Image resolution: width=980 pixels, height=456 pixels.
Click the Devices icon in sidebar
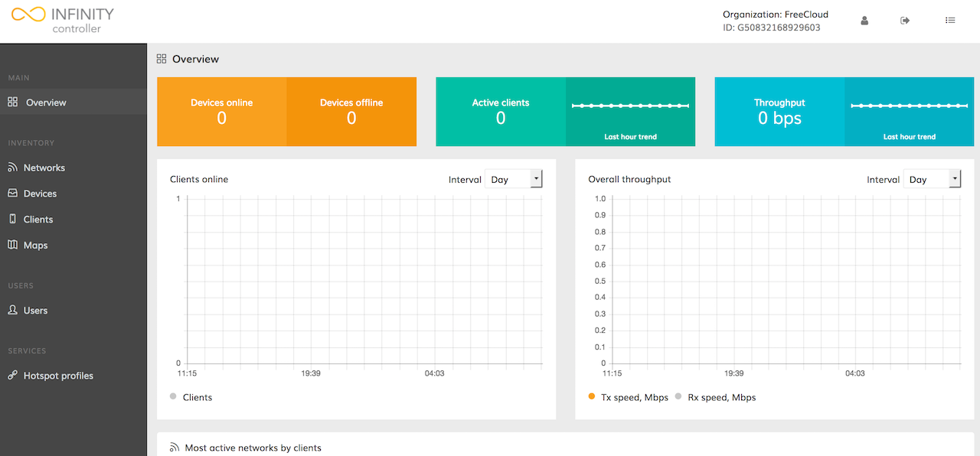tap(12, 194)
